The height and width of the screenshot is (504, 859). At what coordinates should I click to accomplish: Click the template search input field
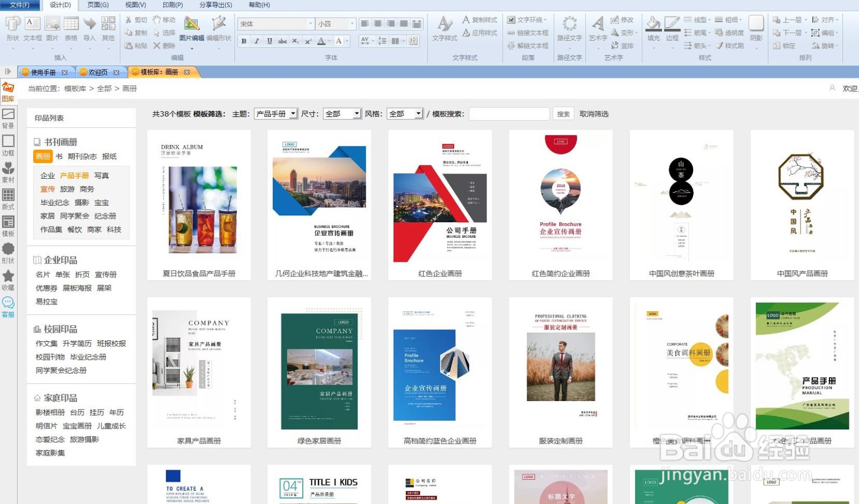pos(509,114)
